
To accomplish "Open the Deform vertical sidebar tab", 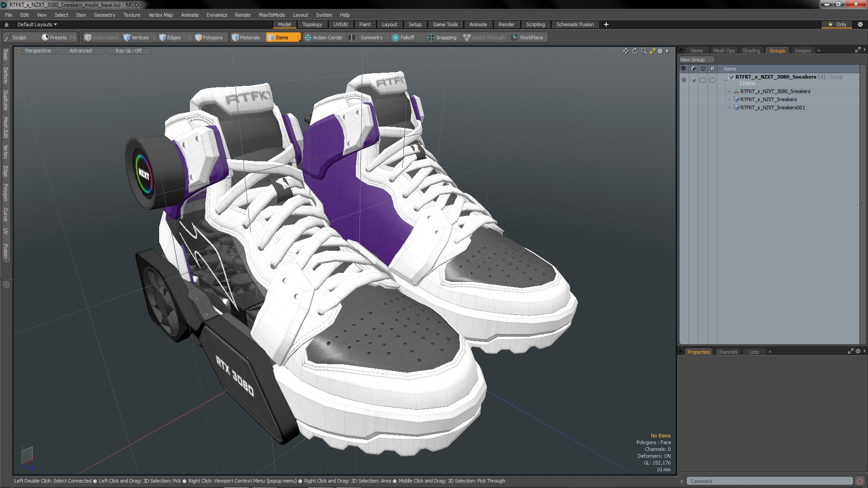I will click(5, 75).
